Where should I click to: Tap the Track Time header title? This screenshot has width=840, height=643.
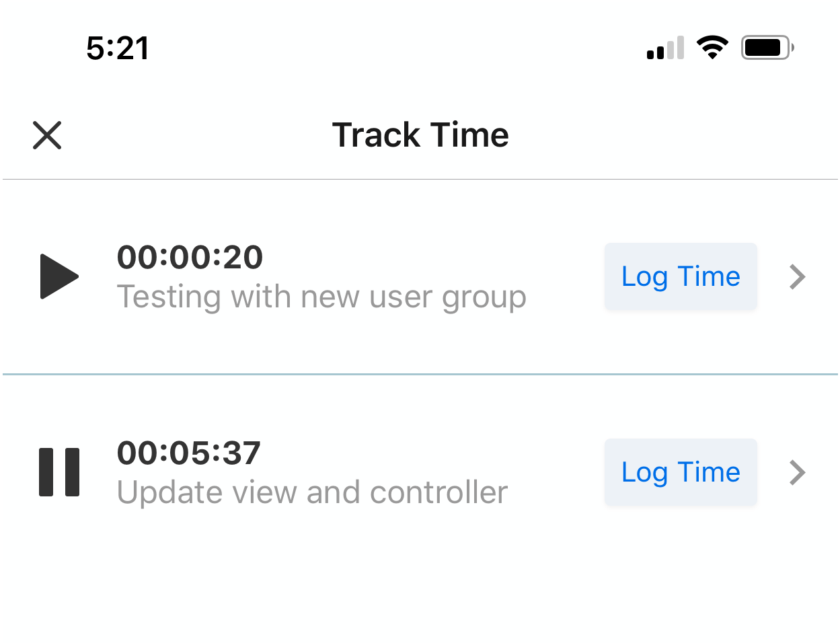(x=420, y=135)
